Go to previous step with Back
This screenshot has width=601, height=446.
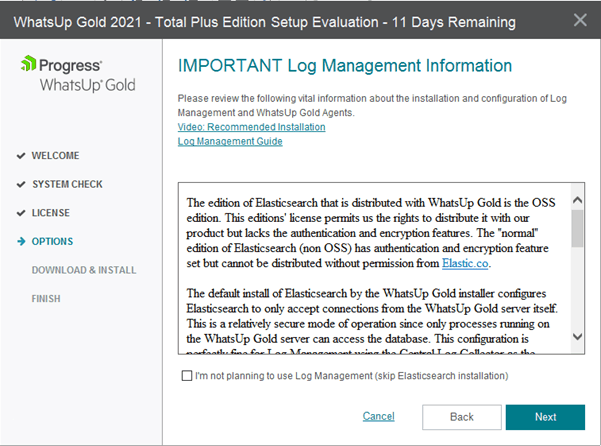(462, 417)
